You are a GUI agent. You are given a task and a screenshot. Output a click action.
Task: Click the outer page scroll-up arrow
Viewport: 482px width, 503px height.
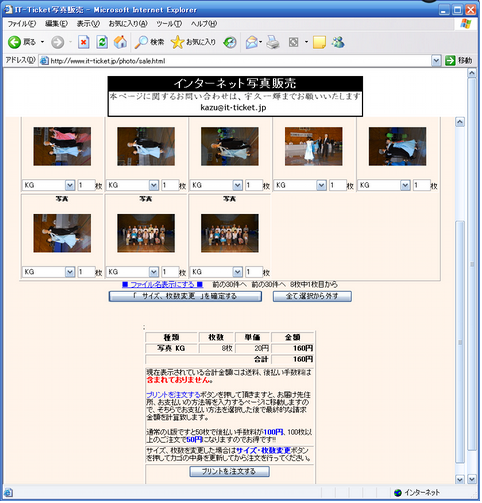472,72
